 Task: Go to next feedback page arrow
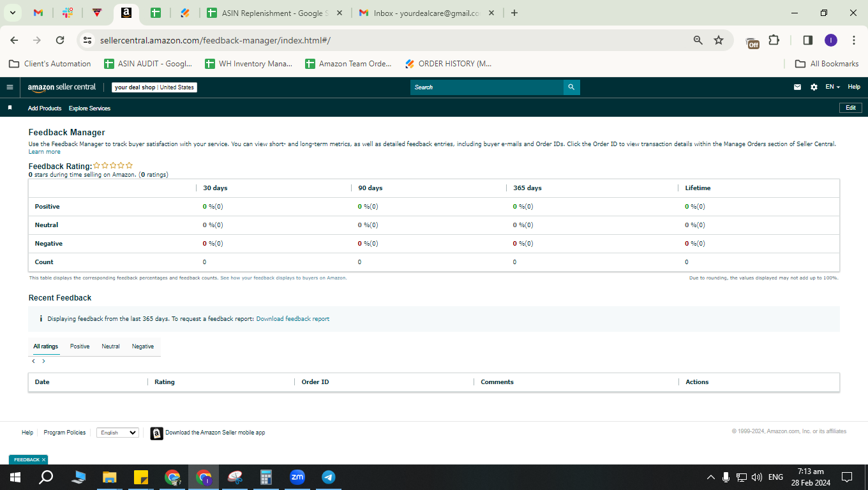tap(43, 361)
